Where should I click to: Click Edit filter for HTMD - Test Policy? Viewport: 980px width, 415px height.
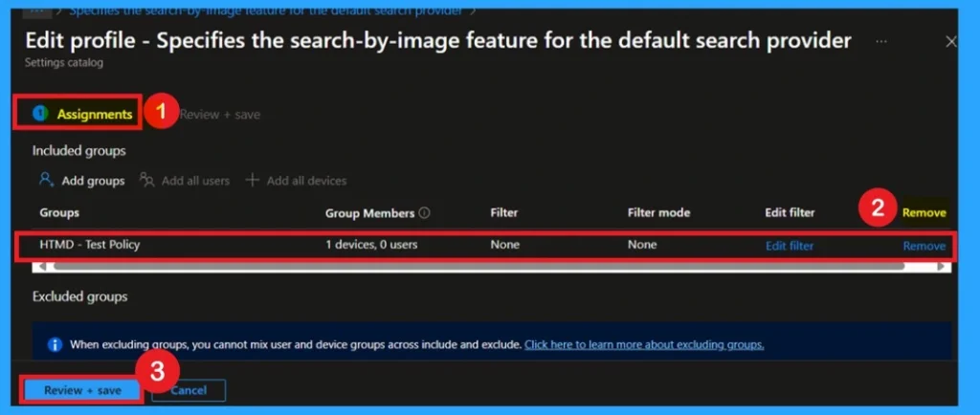[790, 246]
